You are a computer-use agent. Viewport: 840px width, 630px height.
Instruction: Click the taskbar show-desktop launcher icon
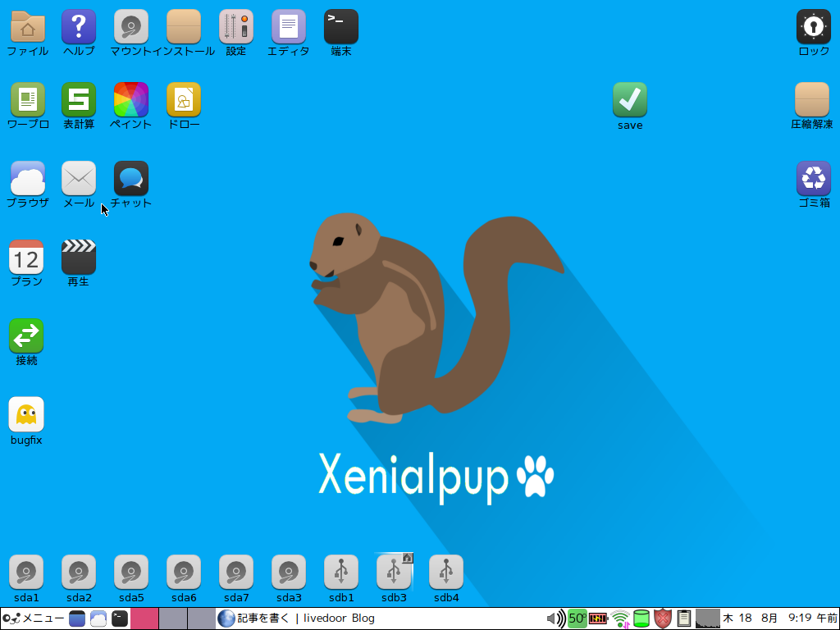77,619
